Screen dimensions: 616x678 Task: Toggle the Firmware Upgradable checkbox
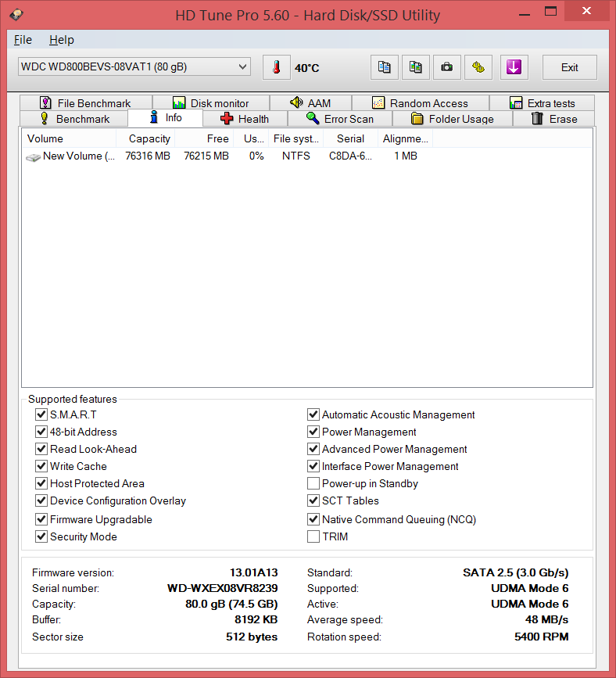pos(41,519)
